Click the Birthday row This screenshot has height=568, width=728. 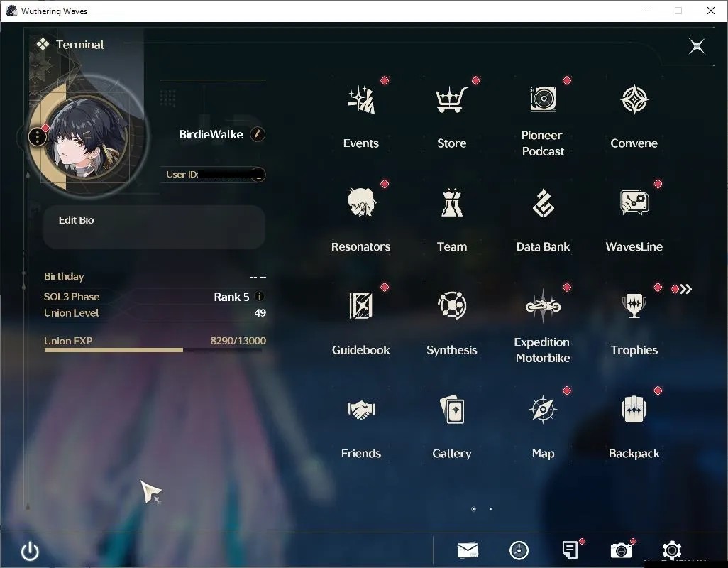coord(155,276)
